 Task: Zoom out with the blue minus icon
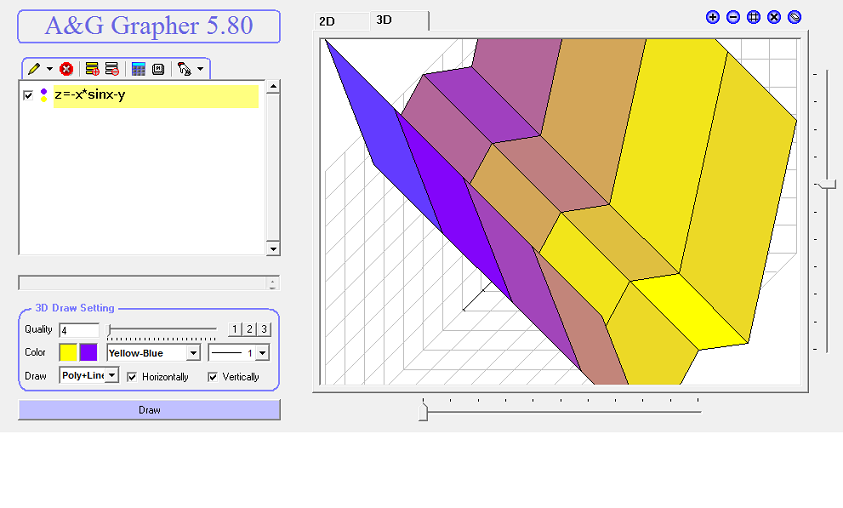pos(733,17)
